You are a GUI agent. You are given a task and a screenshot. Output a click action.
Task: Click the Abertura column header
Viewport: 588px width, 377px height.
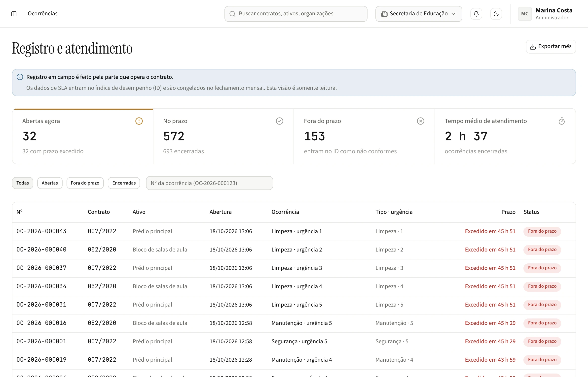220,212
